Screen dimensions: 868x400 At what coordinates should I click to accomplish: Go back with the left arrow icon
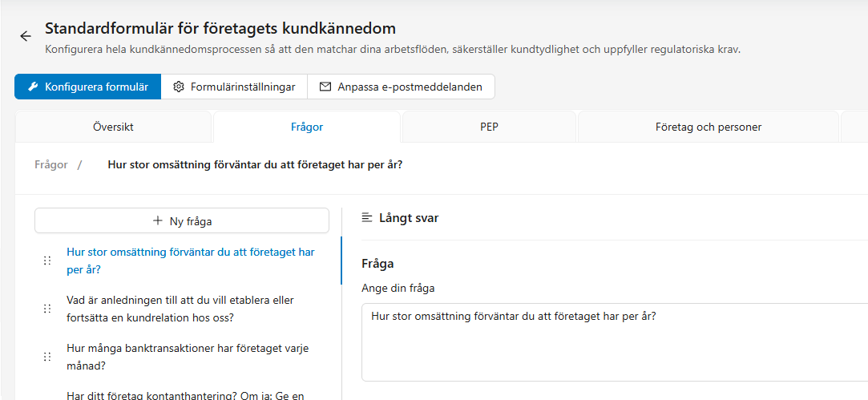point(26,37)
